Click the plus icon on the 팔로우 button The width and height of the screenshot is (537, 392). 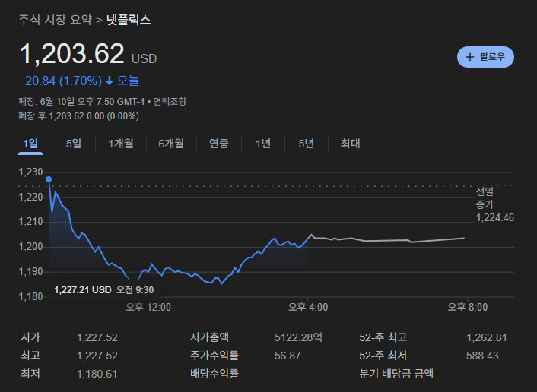coord(470,57)
